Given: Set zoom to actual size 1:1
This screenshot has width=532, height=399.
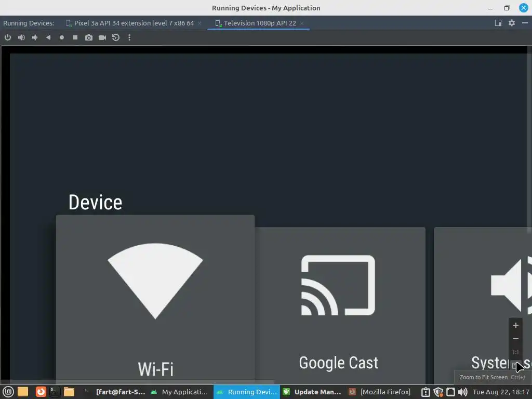Looking at the screenshot, I should (516, 352).
